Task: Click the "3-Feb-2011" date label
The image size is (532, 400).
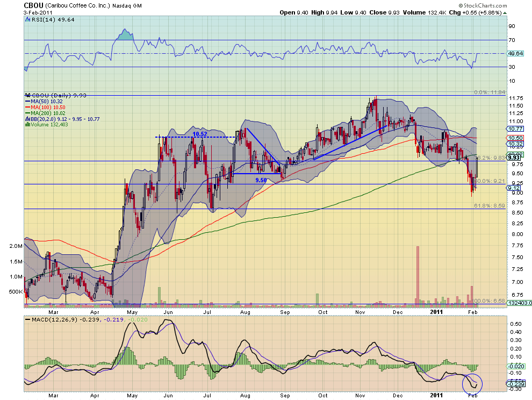Action: tap(38, 12)
